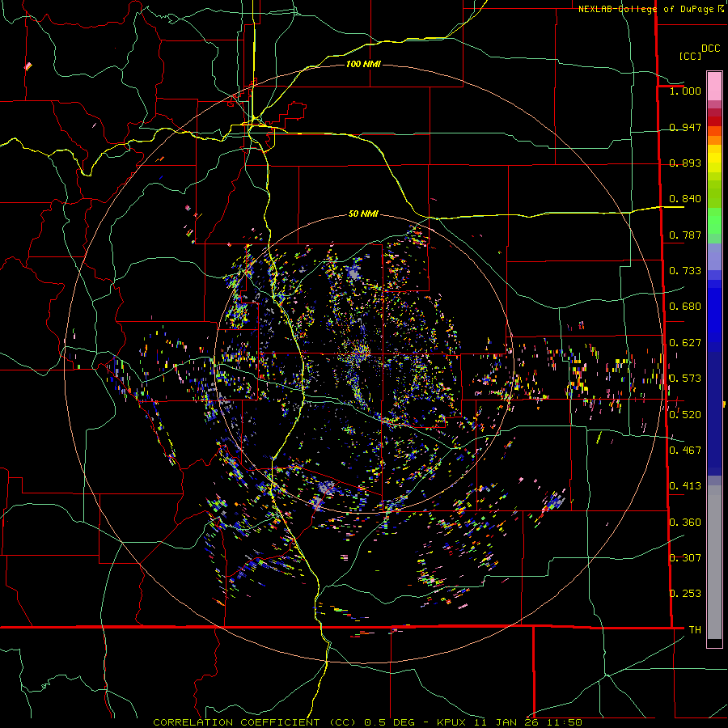
Task: Click the 0.467 scale value
Action: click(x=685, y=450)
